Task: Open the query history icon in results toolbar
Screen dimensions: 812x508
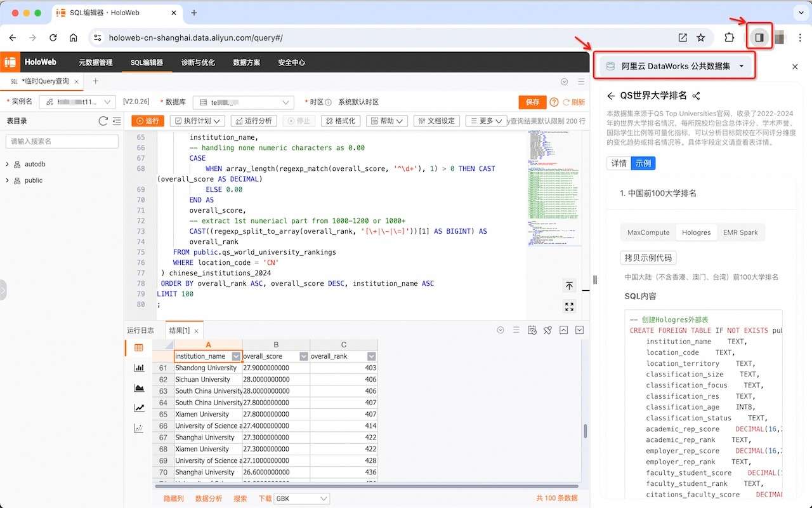Action: click(532, 330)
